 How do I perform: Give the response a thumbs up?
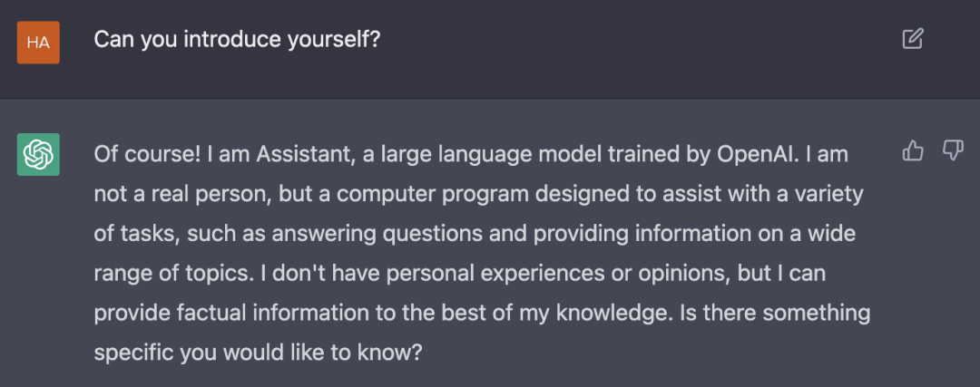913,150
